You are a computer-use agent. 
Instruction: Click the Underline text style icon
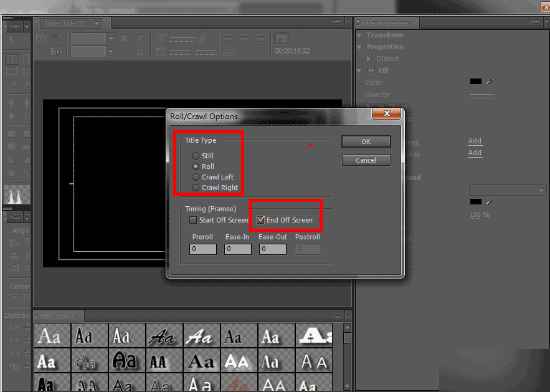pyautogui.click(x=140, y=51)
